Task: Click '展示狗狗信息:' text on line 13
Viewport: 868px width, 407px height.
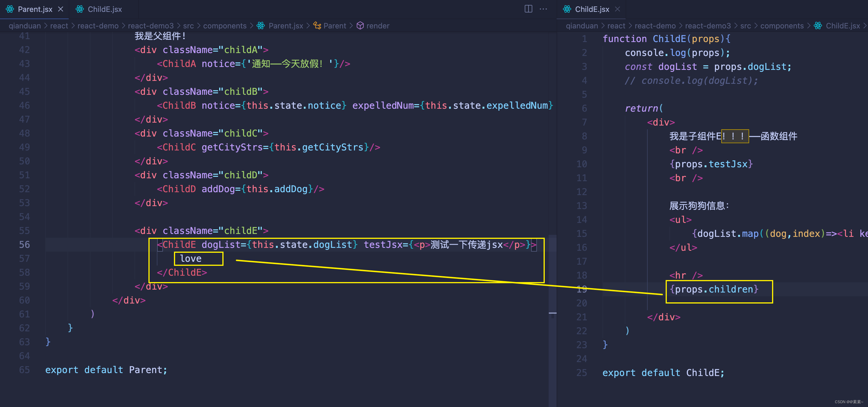Action: click(x=699, y=206)
